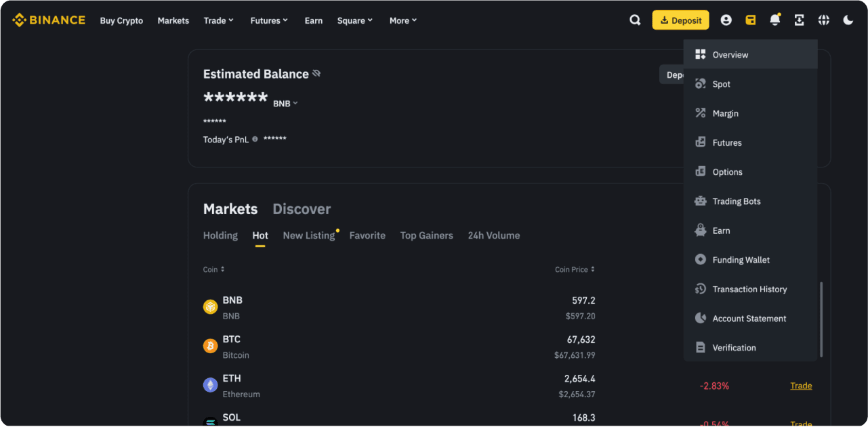Select Account Statement menu entry

[751, 319]
